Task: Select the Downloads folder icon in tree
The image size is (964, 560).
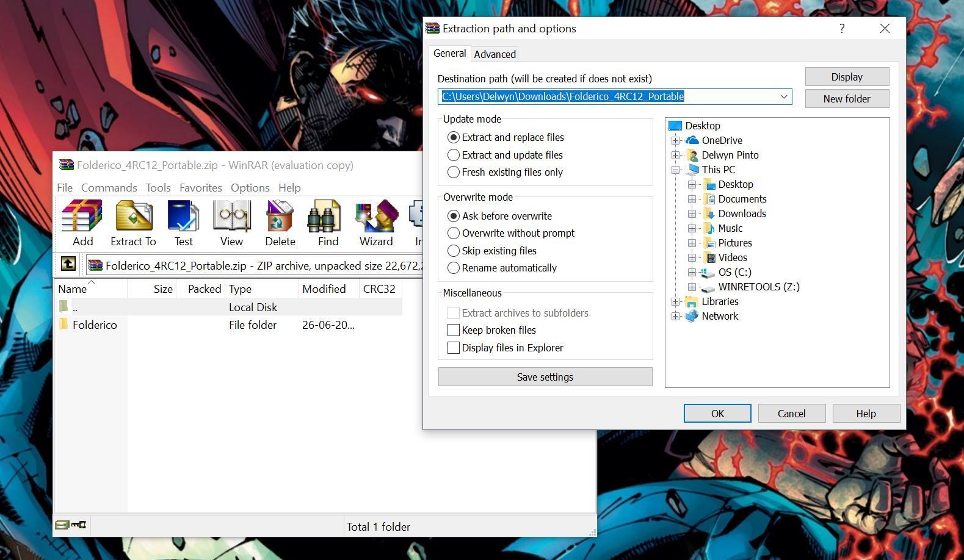Action: click(x=709, y=214)
